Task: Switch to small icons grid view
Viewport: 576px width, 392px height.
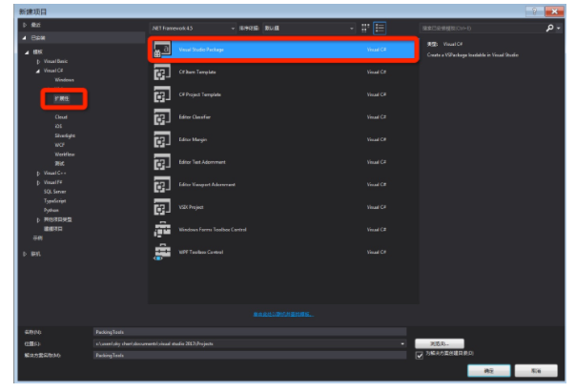Action: [x=365, y=28]
